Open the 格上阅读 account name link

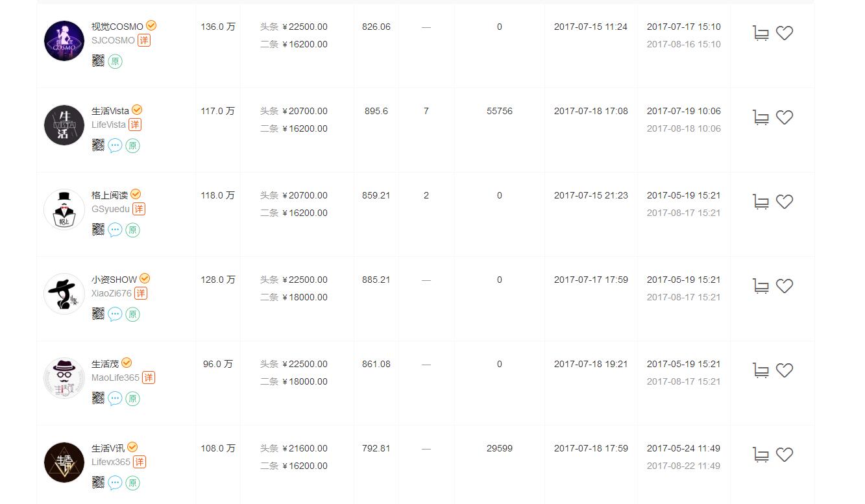110,195
